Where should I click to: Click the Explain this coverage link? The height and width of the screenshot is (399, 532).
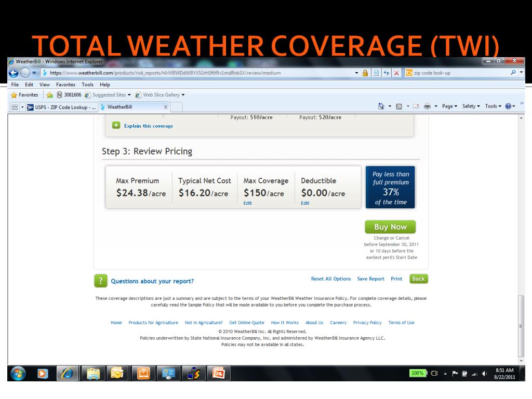coord(148,126)
